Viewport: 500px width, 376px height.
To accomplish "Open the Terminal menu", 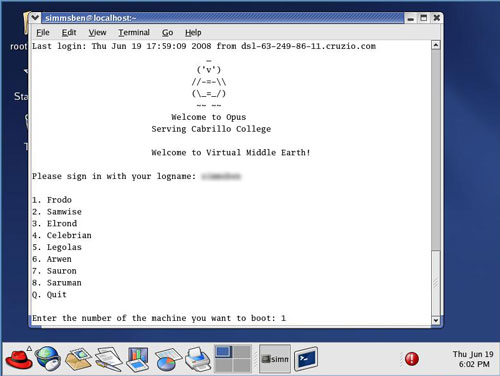I will point(134,33).
